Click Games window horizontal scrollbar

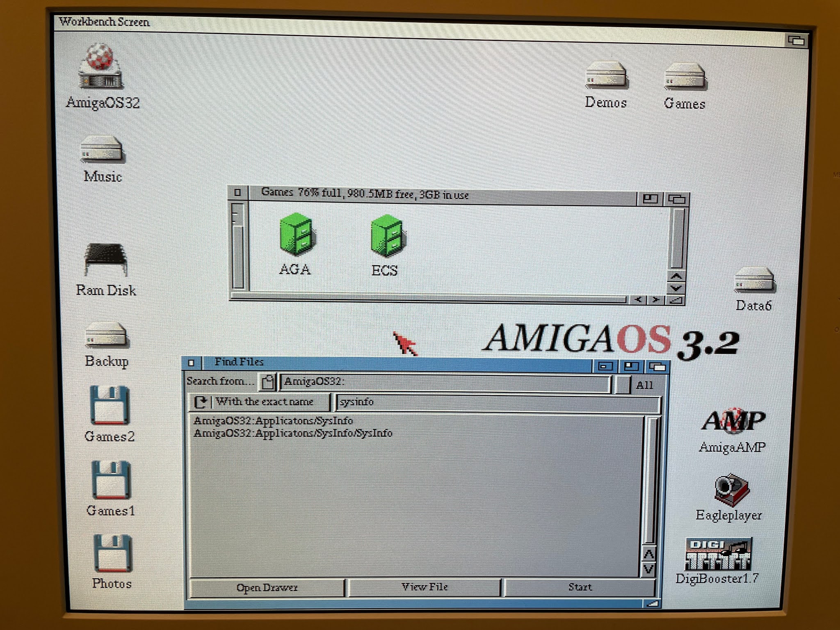click(x=429, y=298)
